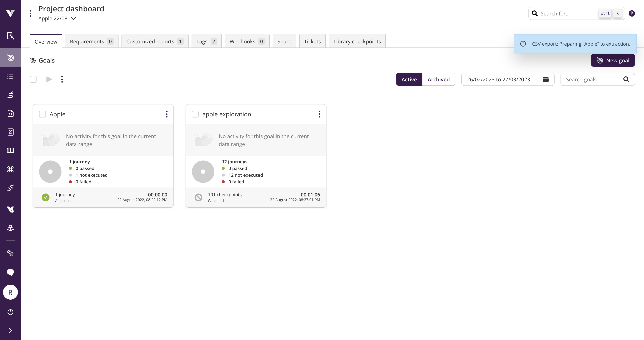The height and width of the screenshot is (340, 644).
Task: Check the Apple goal checkbox
Action: pos(43,114)
